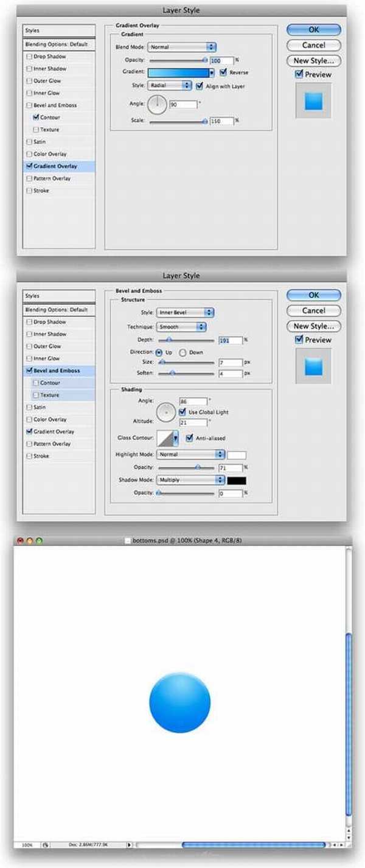Expand the Radial gradient style dropdown
This screenshot has width=365, height=868.
pyautogui.click(x=170, y=86)
